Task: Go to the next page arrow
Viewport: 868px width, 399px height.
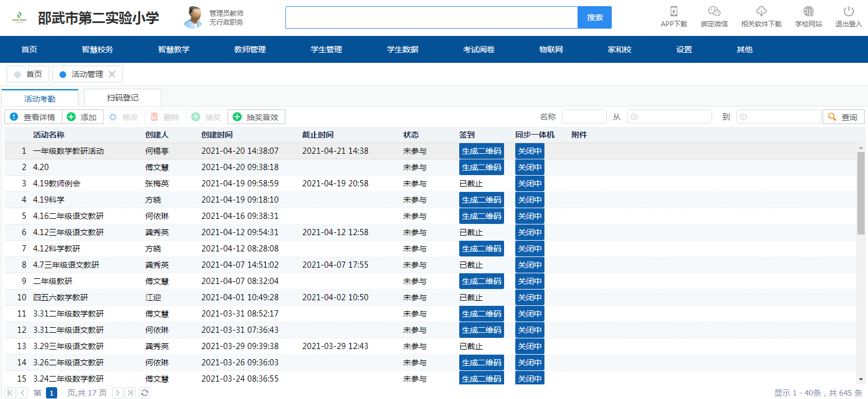Action: pyautogui.click(x=118, y=393)
